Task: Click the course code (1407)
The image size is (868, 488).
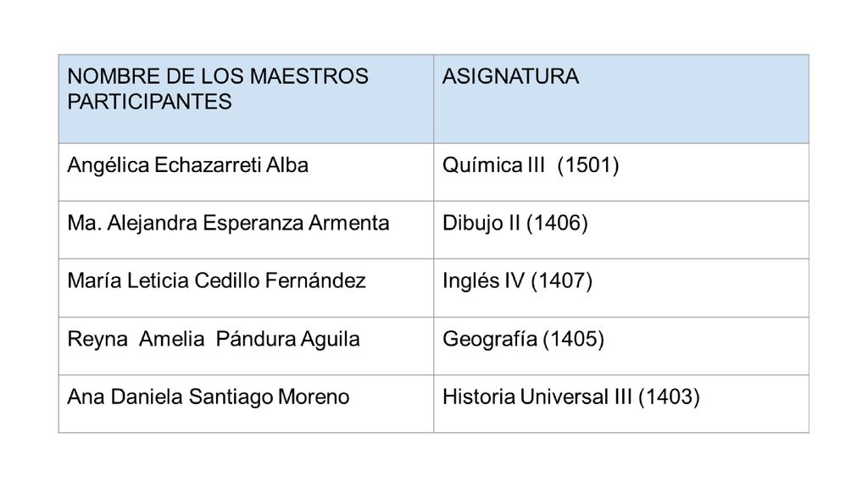Action: pyautogui.click(x=561, y=281)
